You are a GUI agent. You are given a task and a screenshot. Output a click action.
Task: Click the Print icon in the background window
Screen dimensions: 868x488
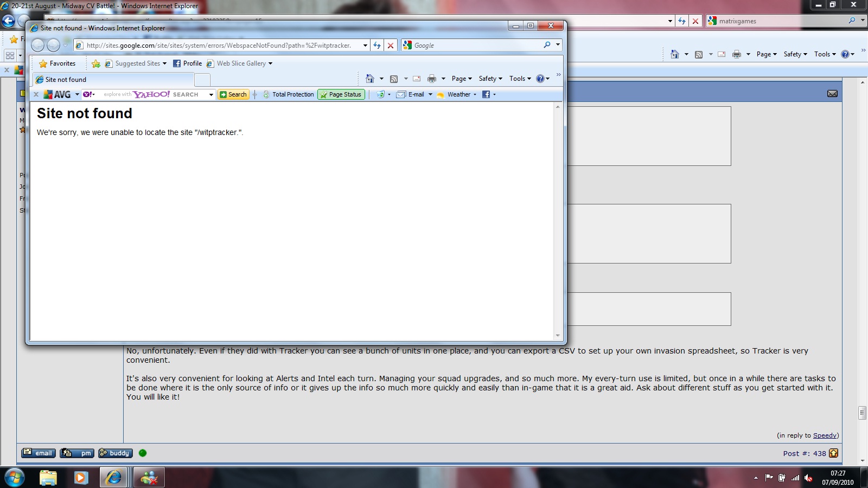click(x=737, y=54)
